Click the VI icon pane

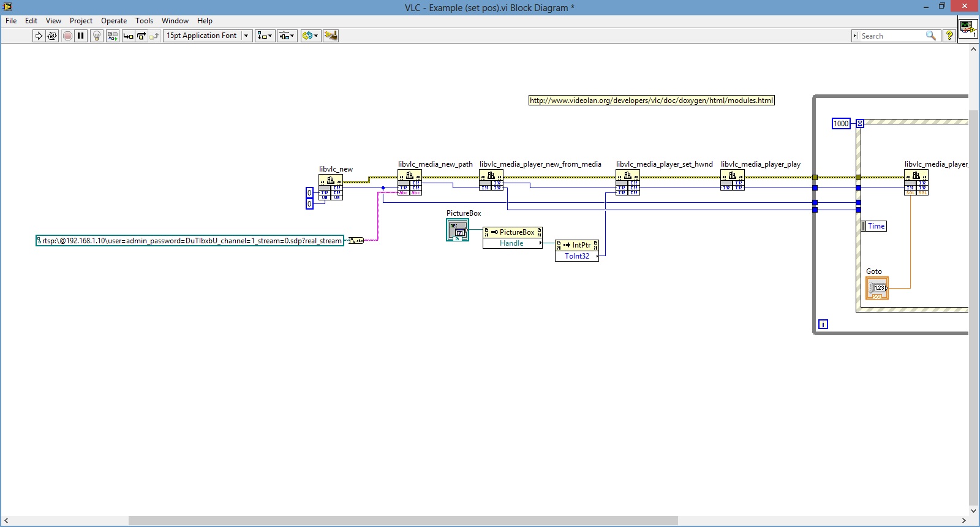(967, 29)
